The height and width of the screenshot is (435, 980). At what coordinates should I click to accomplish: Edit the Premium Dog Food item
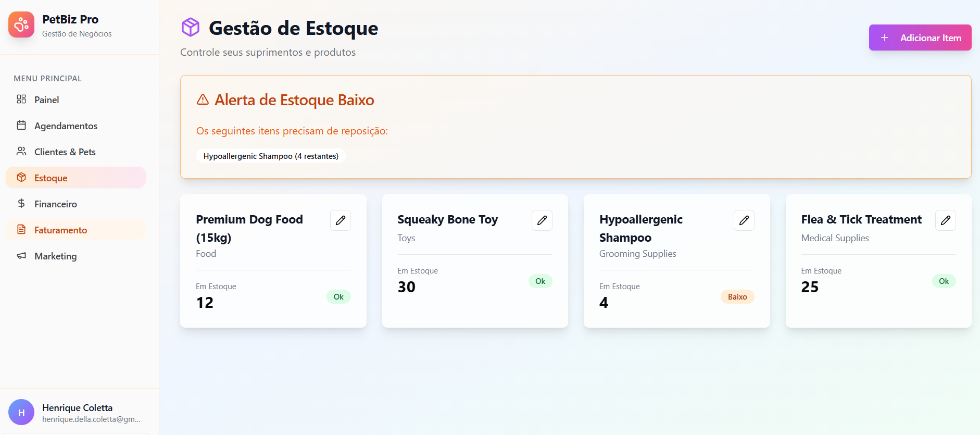[340, 220]
